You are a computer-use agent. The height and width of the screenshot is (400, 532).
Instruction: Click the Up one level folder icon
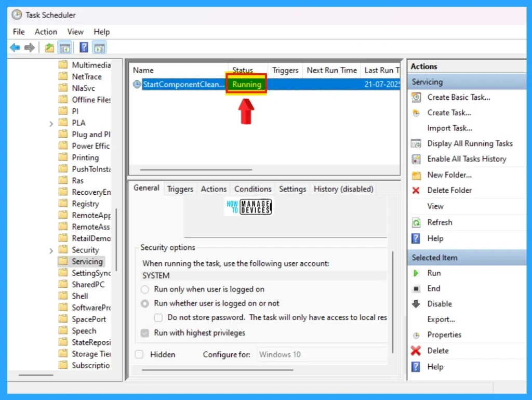pyautogui.click(x=49, y=48)
